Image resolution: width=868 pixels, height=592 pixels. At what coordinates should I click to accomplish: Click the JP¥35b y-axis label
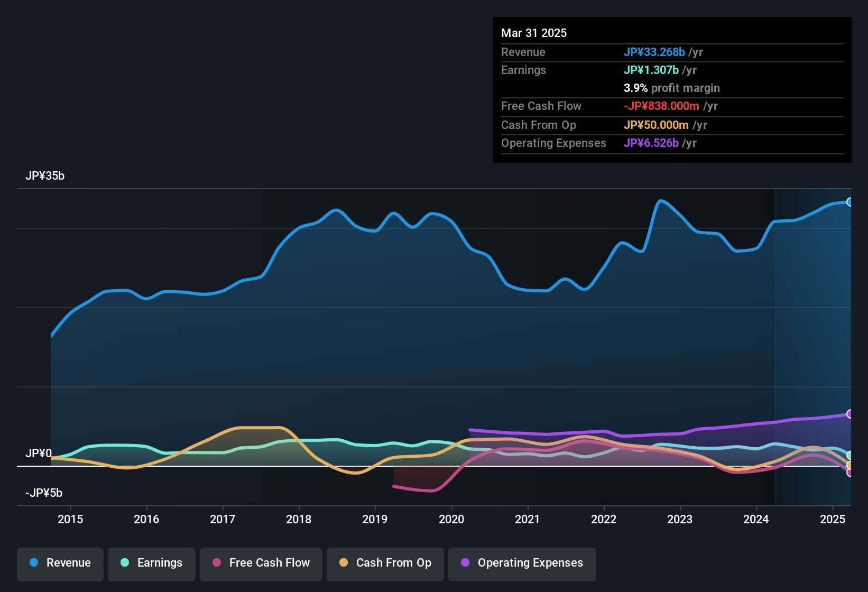45,176
